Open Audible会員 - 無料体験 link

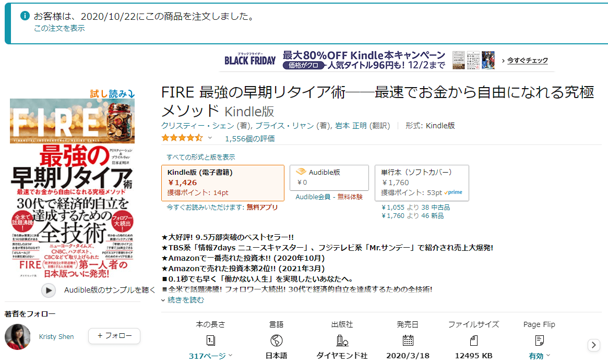(329, 197)
